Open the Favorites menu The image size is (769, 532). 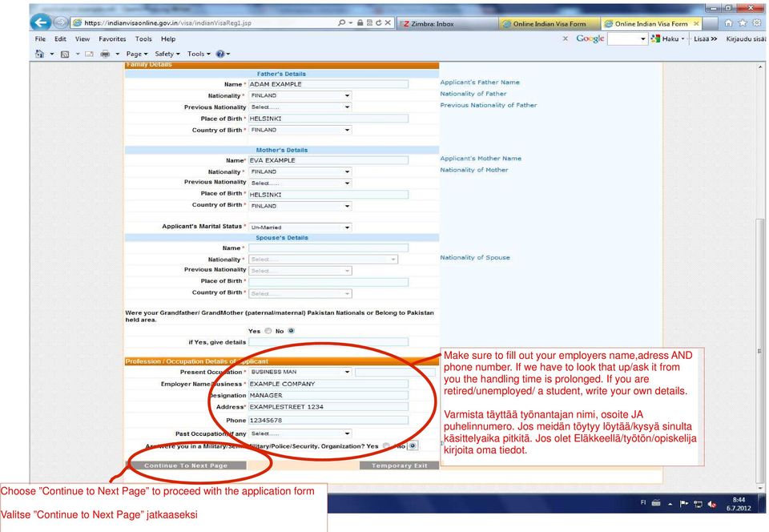point(112,38)
